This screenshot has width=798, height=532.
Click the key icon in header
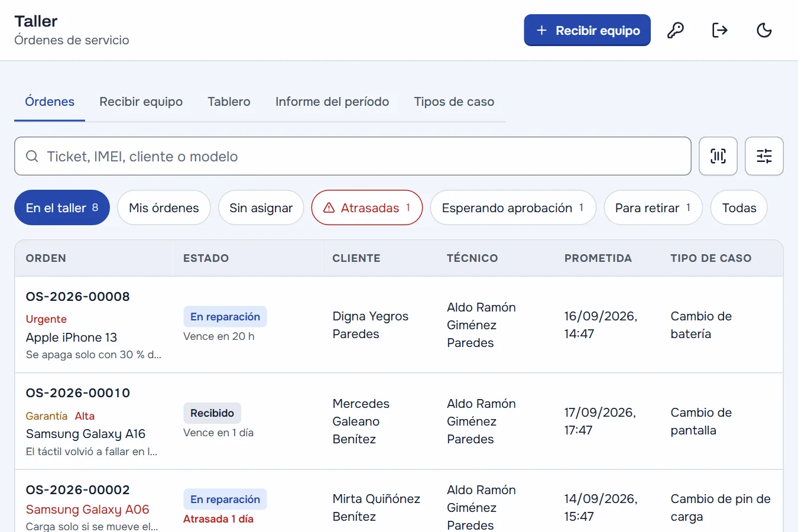coord(675,30)
